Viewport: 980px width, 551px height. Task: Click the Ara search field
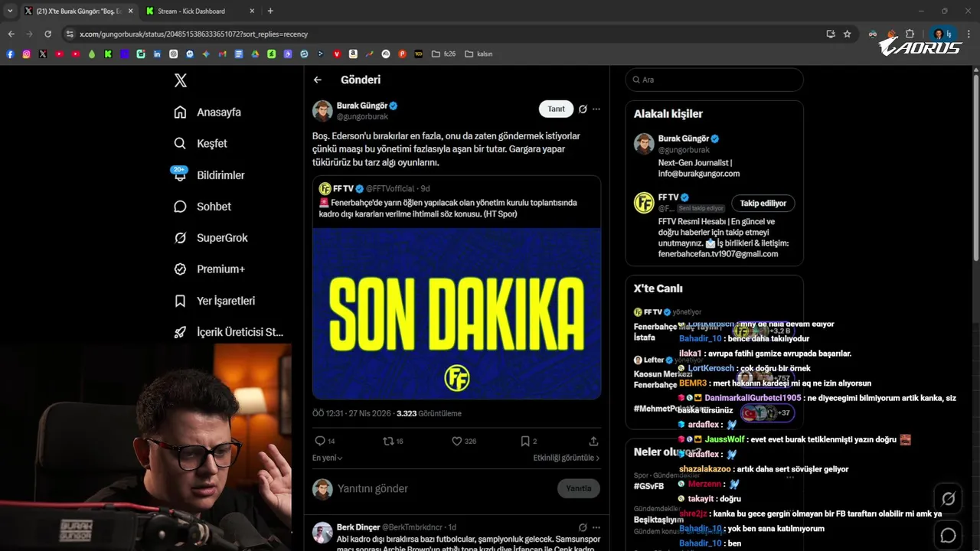click(x=714, y=80)
